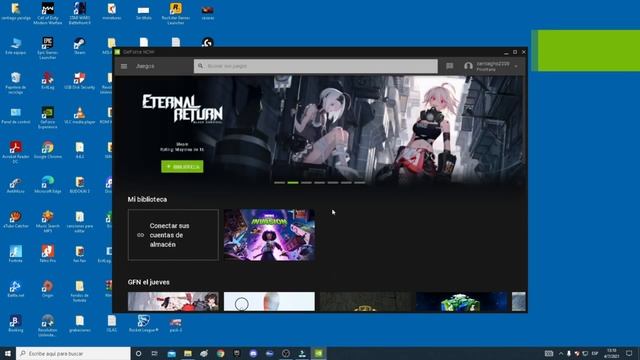This screenshot has width=640, height=360.
Task: Open Panel de control desktop icon
Action: pyautogui.click(x=16, y=116)
